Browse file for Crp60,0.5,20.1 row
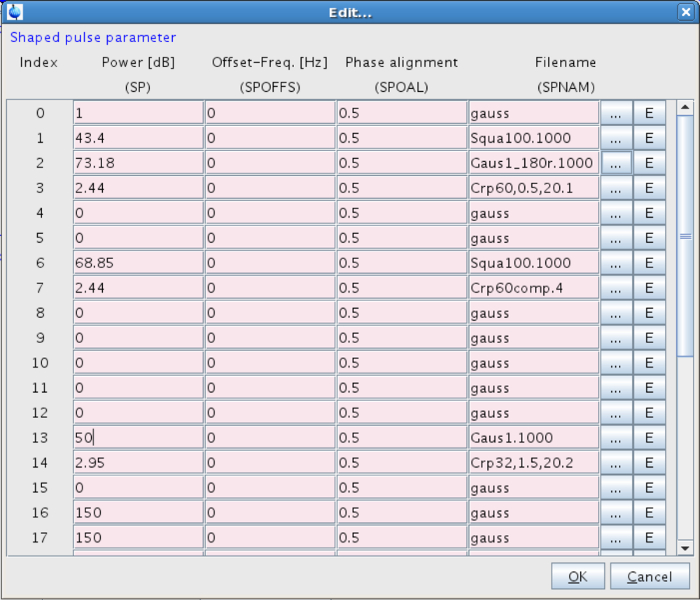The image size is (700, 600). (616, 188)
